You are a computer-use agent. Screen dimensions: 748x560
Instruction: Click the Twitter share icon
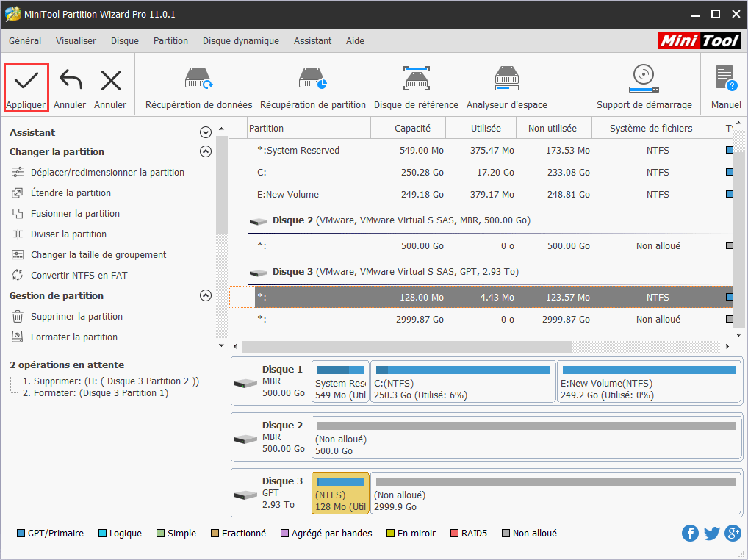pos(711,534)
